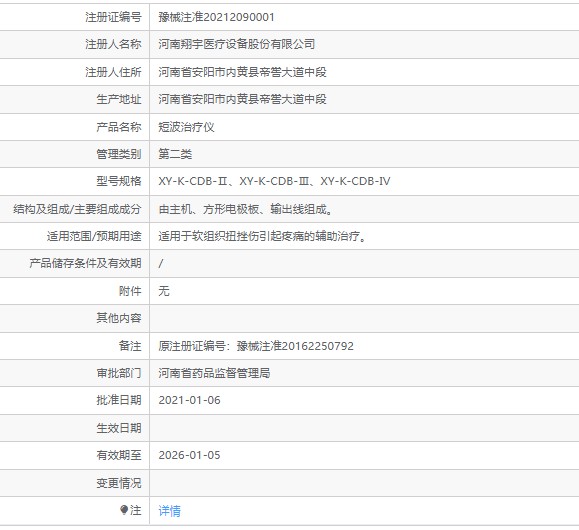The height and width of the screenshot is (530, 579).
Task: Click the empty 生效日期 value cell
Action: pos(364,428)
